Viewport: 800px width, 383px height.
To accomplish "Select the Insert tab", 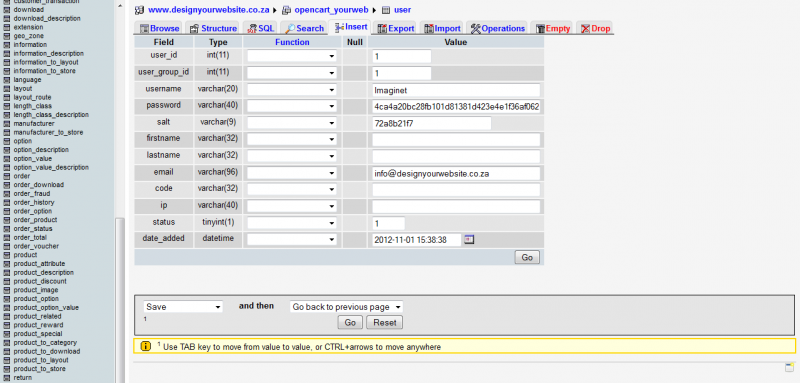I will pyautogui.click(x=351, y=27).
